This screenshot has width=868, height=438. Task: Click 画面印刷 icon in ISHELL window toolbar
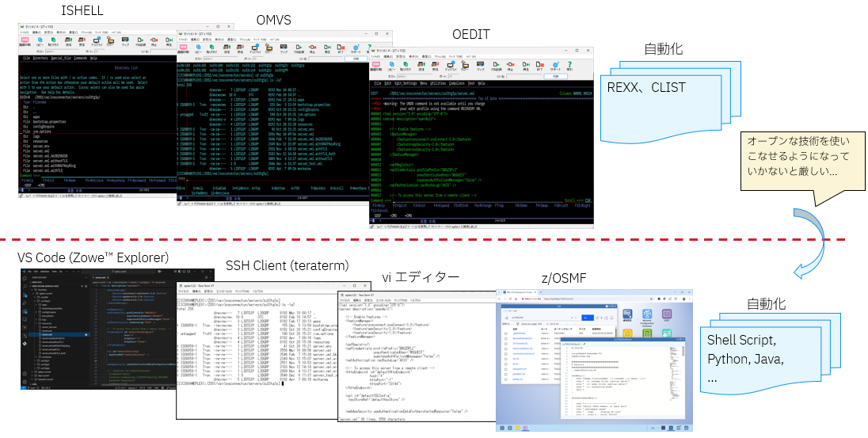click(25, 40)
